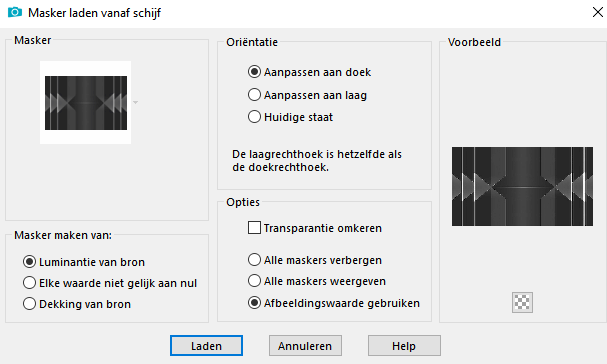Click the PaintShop Pro camera icon in title bar
Viewport: 607px width, 364px height.
15,12
